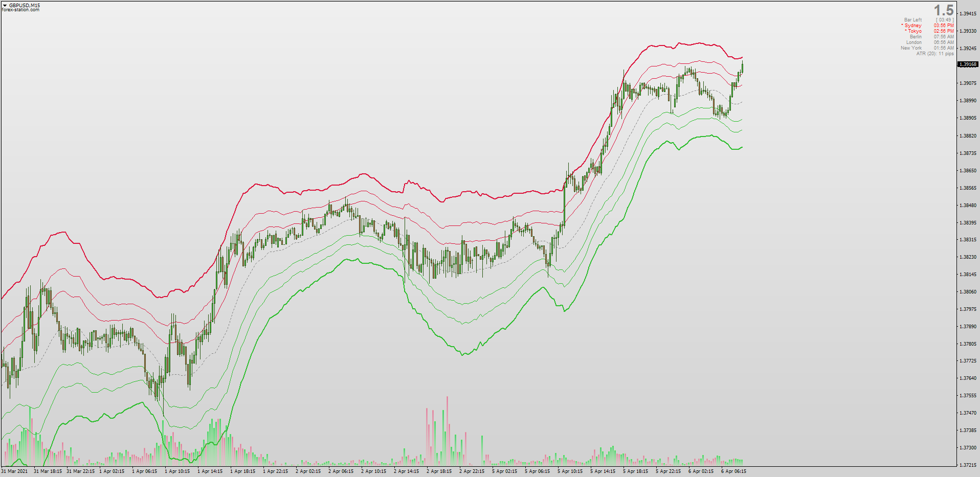Image resolution: width=980 pixels, height=477 pixels.
Task: Click price level 1.37890 on the scale
Action: coord(968,327)
